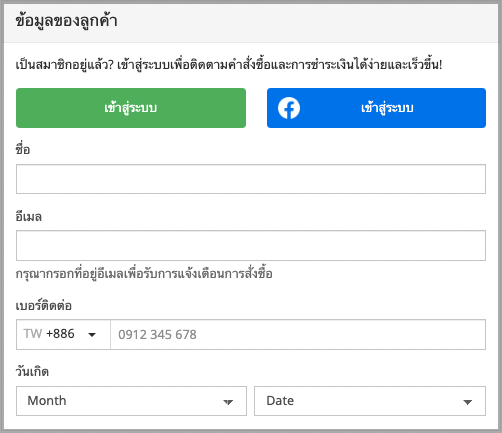Image resolution: width=502 pixels, height=433 pixels.
Task: Open the TW +886 country code selector
Action: 63,335
